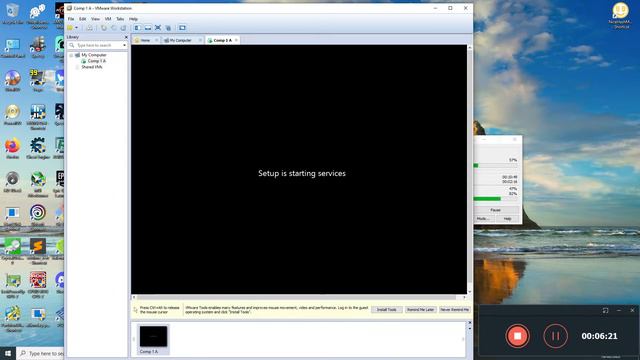Pause the screen recording
Screen dimensions: 640x360
tap(556, 336)
